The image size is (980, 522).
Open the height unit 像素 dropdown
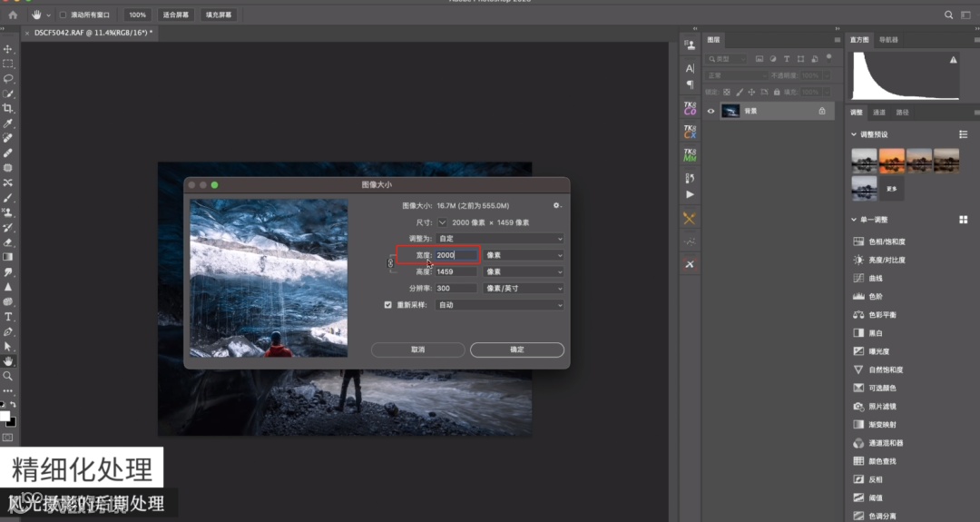524,272
